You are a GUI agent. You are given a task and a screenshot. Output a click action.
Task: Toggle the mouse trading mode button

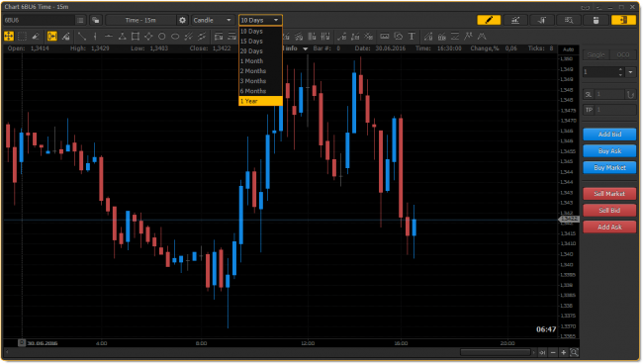click(x=596, y=20)
